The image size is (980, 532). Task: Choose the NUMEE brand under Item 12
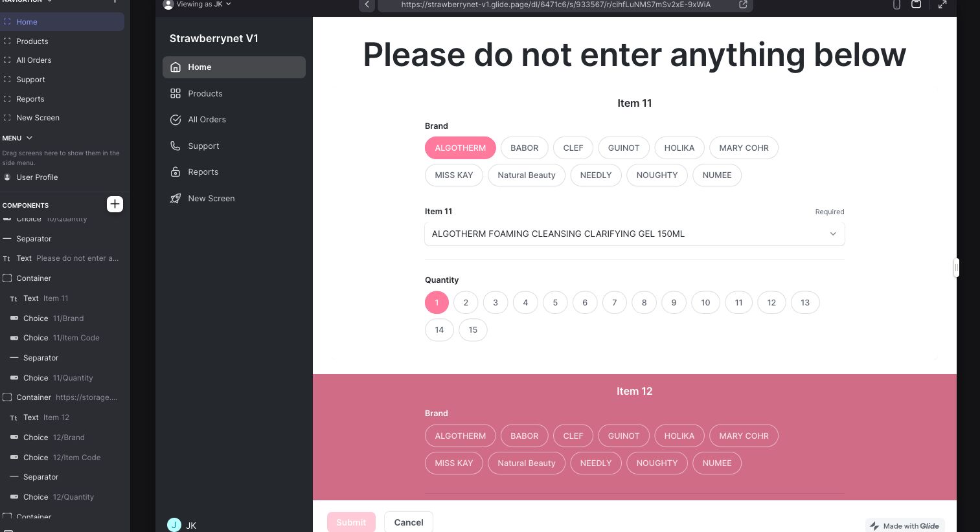[717, 463]
